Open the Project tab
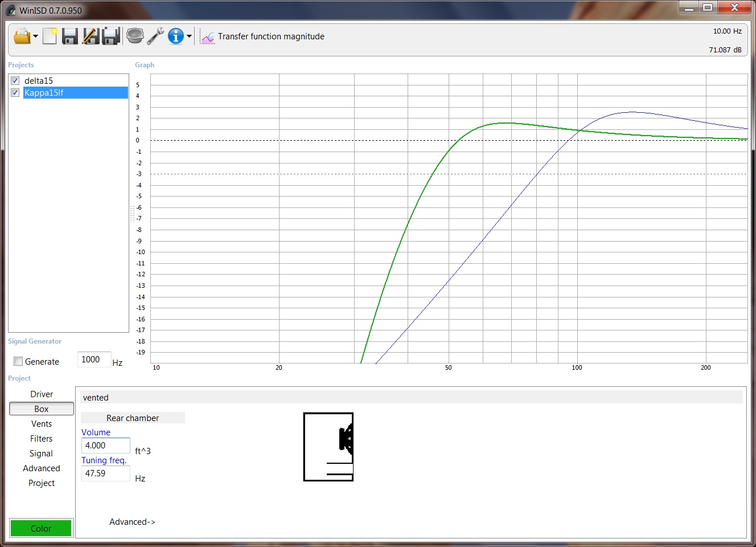 pos(42,483)
